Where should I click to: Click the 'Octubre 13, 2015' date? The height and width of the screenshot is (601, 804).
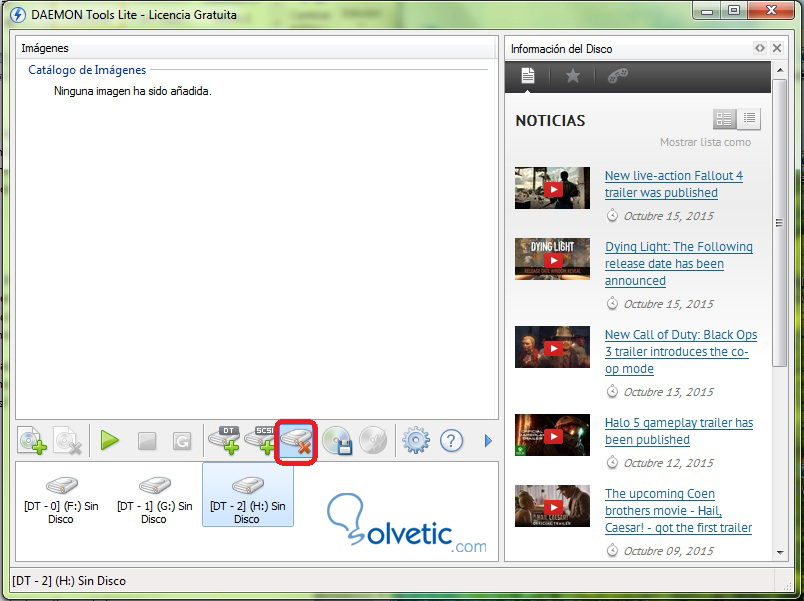point(668,392)
